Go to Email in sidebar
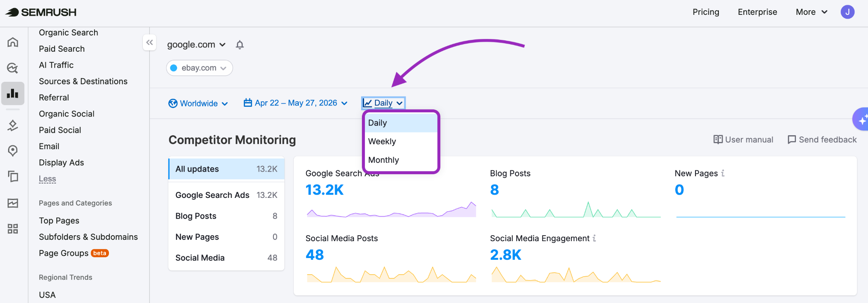The width and height of the screenshot is (868, 303). click(x=49, y=146)
